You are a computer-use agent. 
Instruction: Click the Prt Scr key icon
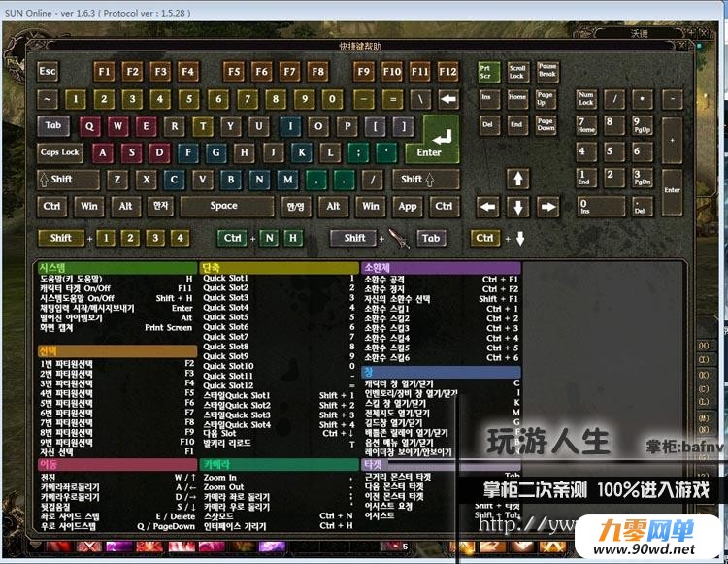489,72
